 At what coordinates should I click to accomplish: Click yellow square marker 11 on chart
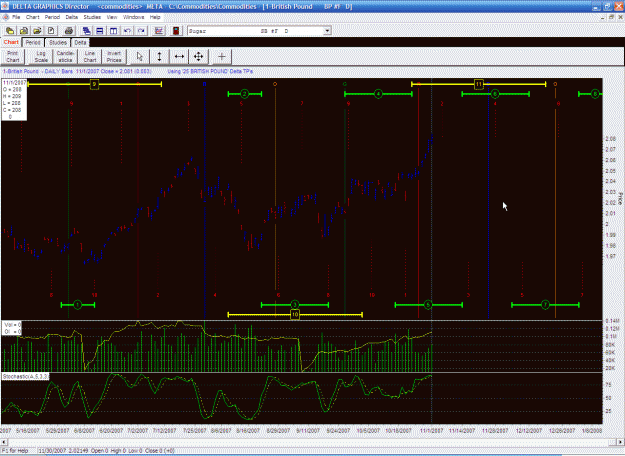point(479,84)
